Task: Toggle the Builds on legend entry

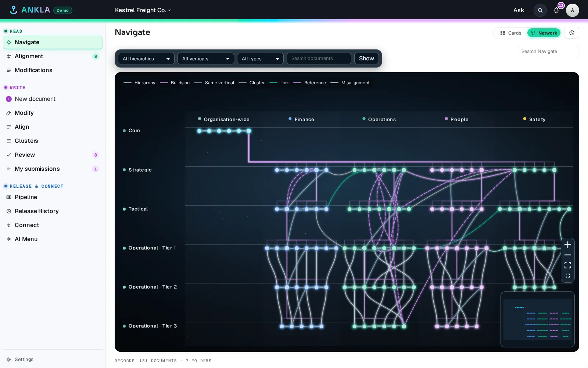Action: pyautogui.click(x=175, y=83)
